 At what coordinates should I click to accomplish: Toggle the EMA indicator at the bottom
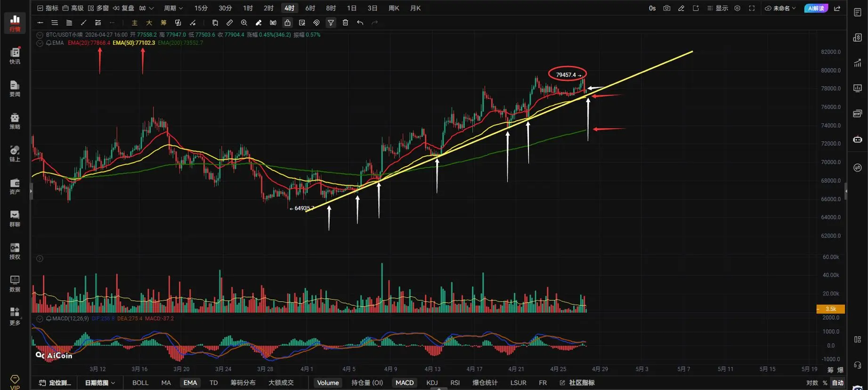coord(190,382)
